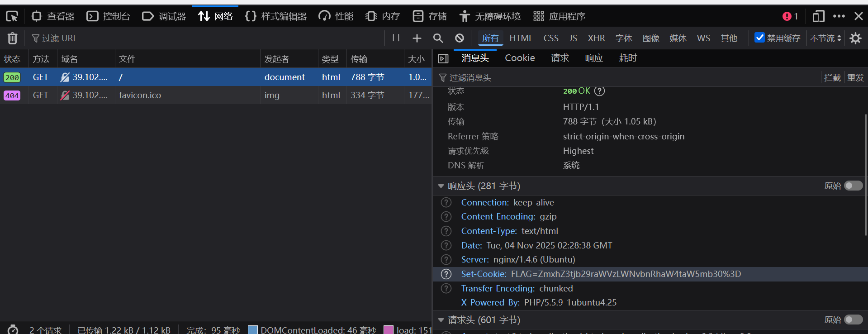Click the 重发 button
This screenshot has width=868, height=334.
tap(855, 78)
